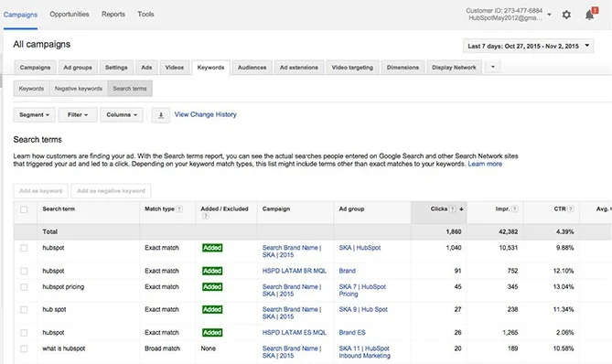The image size is (612, 364).
Task: Check the hubspot HSPD LATAM BR MQL row
Action: (x=24, y=271)
